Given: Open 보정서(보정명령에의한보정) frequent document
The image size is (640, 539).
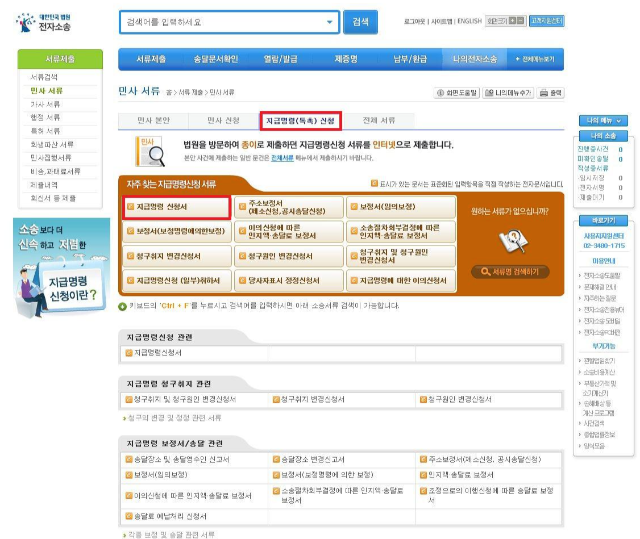Looking at the screenshot, I should pyautogui.click(x=177, y=231).
